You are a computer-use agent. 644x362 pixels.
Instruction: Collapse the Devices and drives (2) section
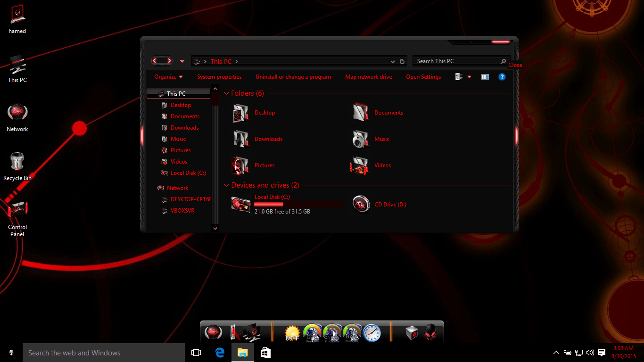pos(227,185)
